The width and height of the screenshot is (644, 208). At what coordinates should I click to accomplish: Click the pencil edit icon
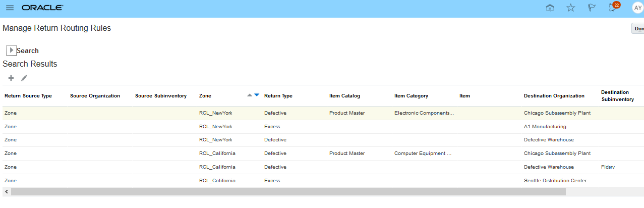(24, 78)
